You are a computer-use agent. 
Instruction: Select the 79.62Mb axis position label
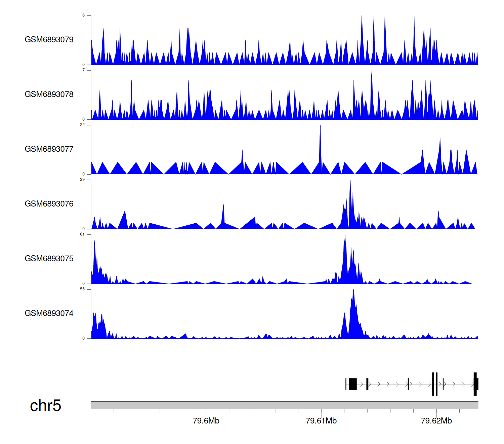436,421
